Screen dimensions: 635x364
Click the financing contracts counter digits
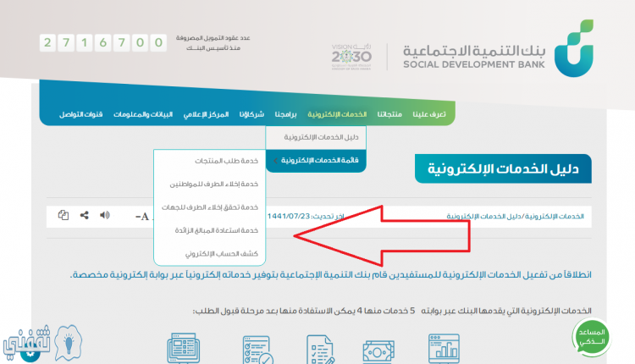(x=102, y=42)
